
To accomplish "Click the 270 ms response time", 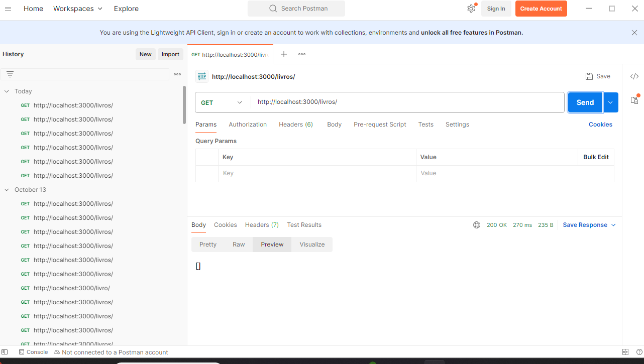I will pyautogui.click(x=522, y=225).
